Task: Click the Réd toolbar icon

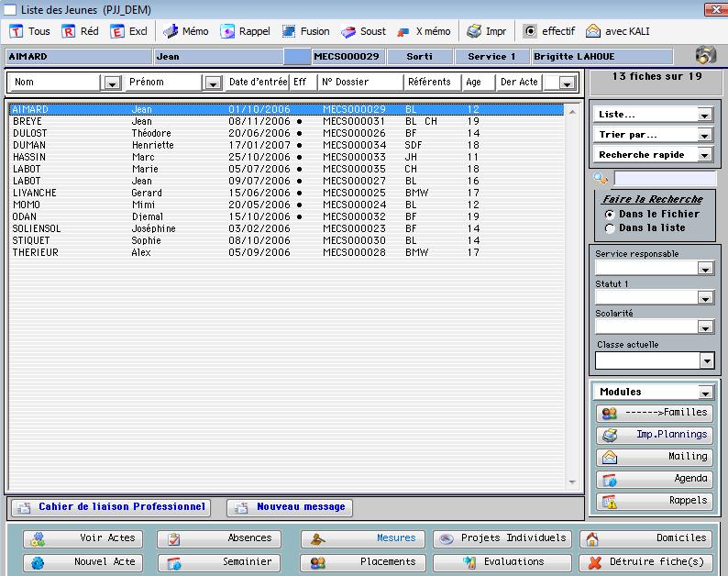Action: (68, 31)
